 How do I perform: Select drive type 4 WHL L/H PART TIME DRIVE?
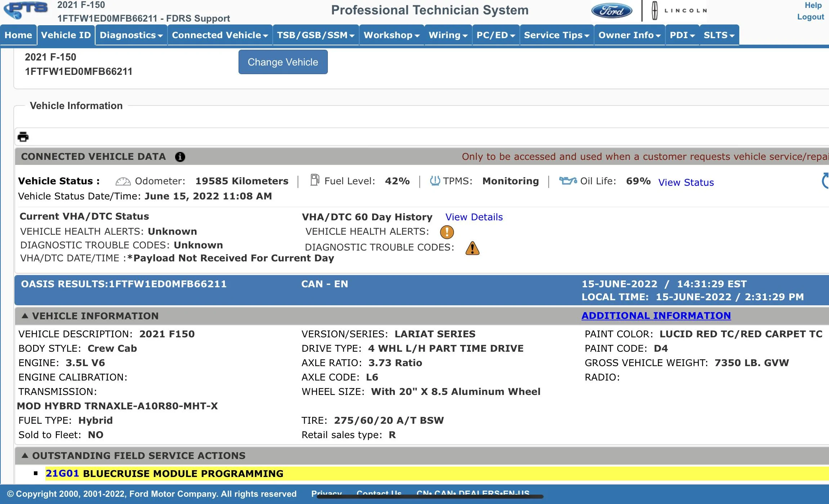446,348
